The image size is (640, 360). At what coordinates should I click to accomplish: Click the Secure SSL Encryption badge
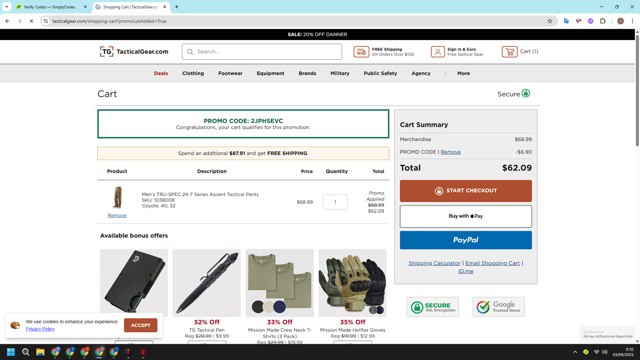433,307
